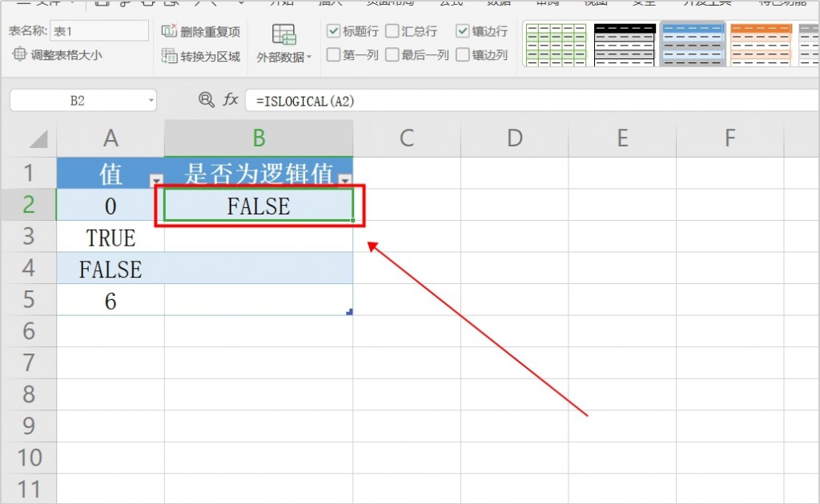Apply the blue table style
Viewport: 820px width, 504px height.
693,44
